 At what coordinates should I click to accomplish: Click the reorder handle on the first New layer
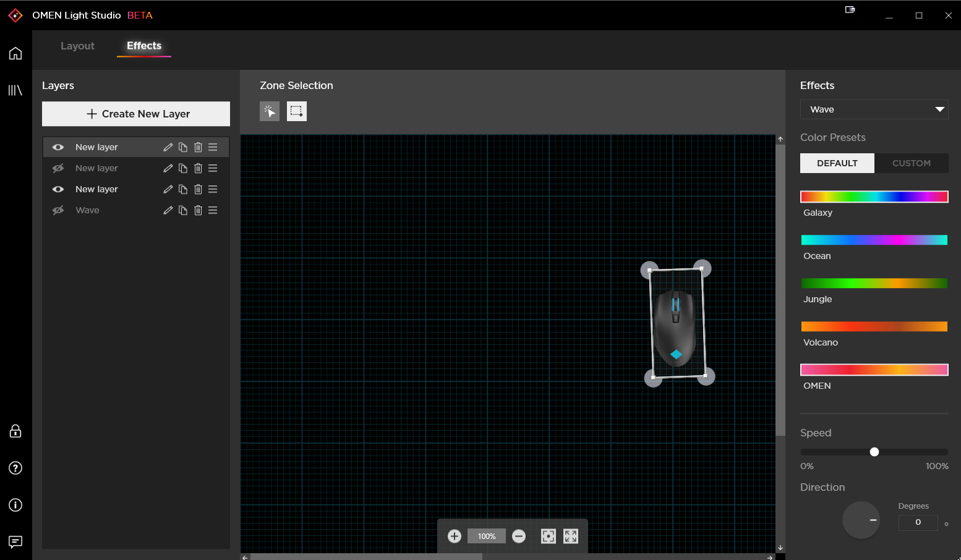(213, 147)
